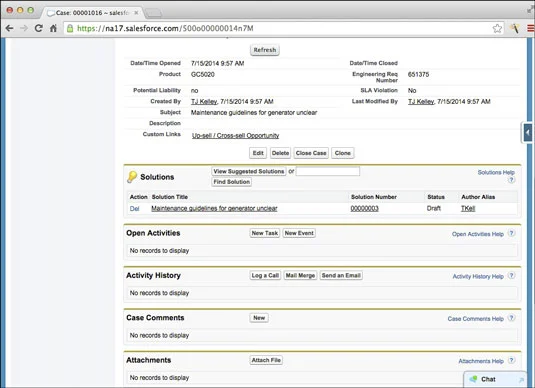
Task: Open the Case Comments Help link
Action: coord(476,319)
